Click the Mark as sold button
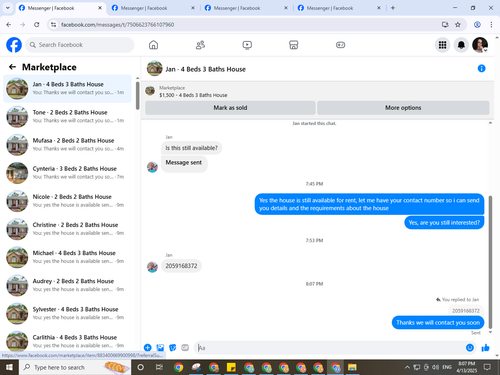This screenshot has width=500, height=375. click(230, 108)
